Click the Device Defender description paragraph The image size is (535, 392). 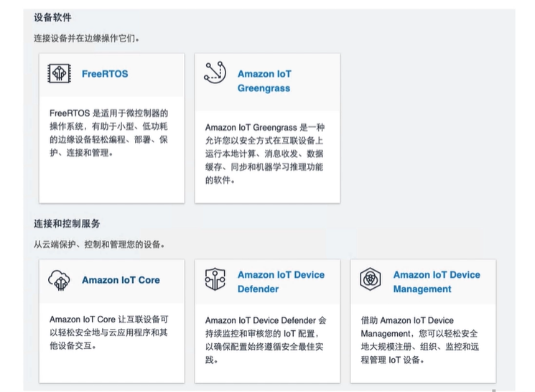point(266,340)
